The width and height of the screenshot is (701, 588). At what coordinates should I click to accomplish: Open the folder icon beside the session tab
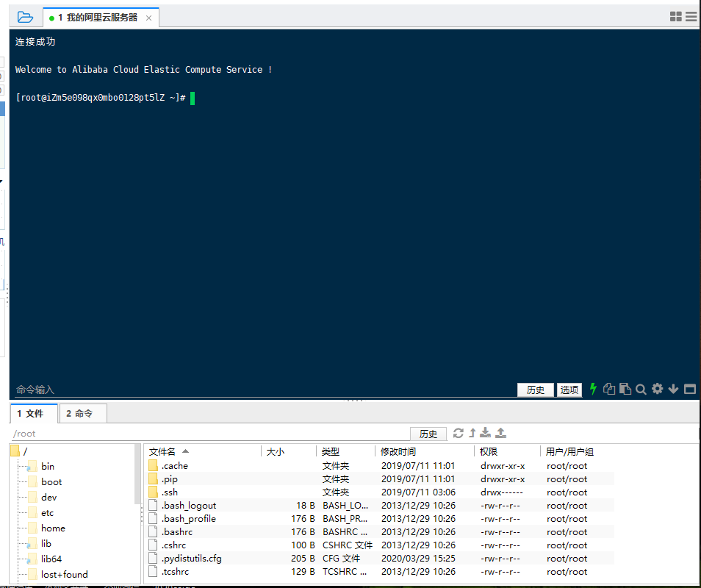pyautogui.click(x=25, y=18)
